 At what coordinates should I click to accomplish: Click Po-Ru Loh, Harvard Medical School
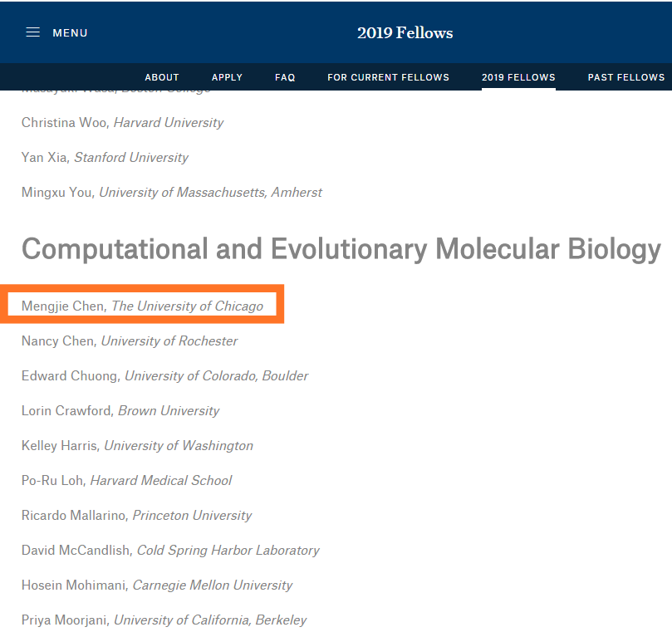(126, 481)
